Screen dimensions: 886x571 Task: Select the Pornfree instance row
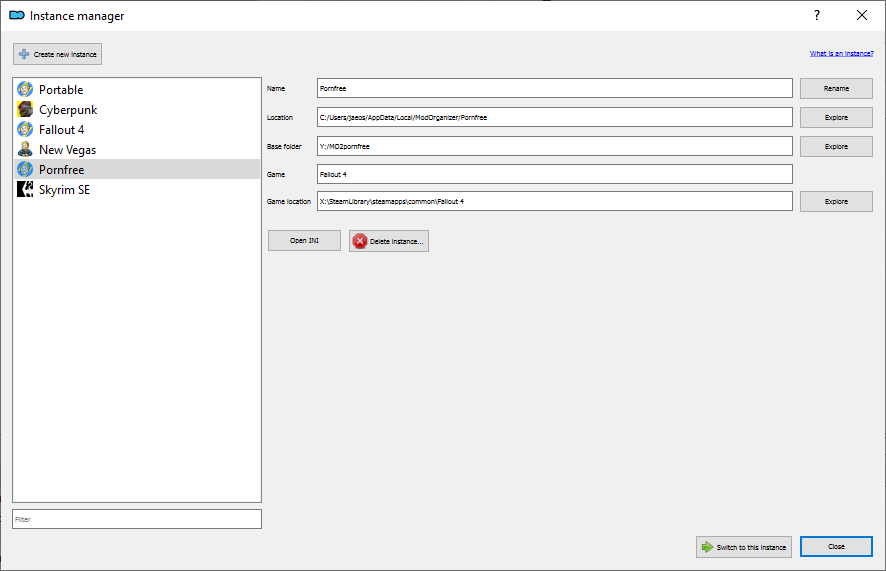click(x=136, y=169)
